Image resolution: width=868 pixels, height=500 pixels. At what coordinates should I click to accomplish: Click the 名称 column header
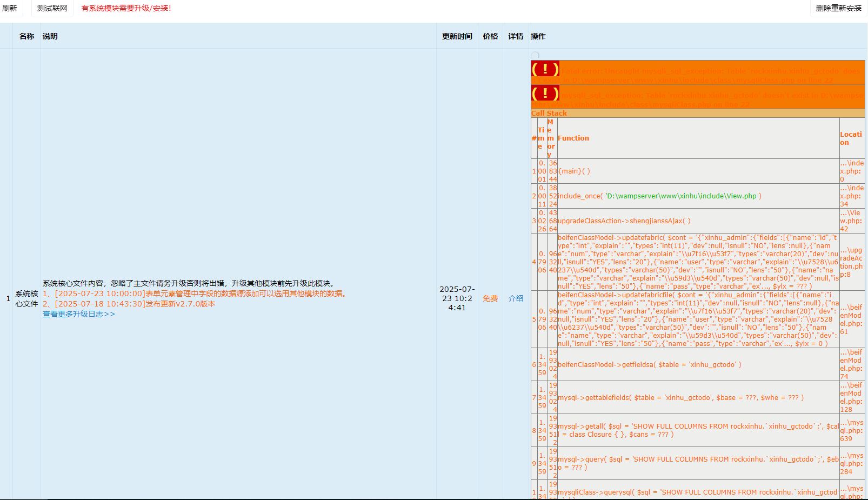(x=26, y=36)
